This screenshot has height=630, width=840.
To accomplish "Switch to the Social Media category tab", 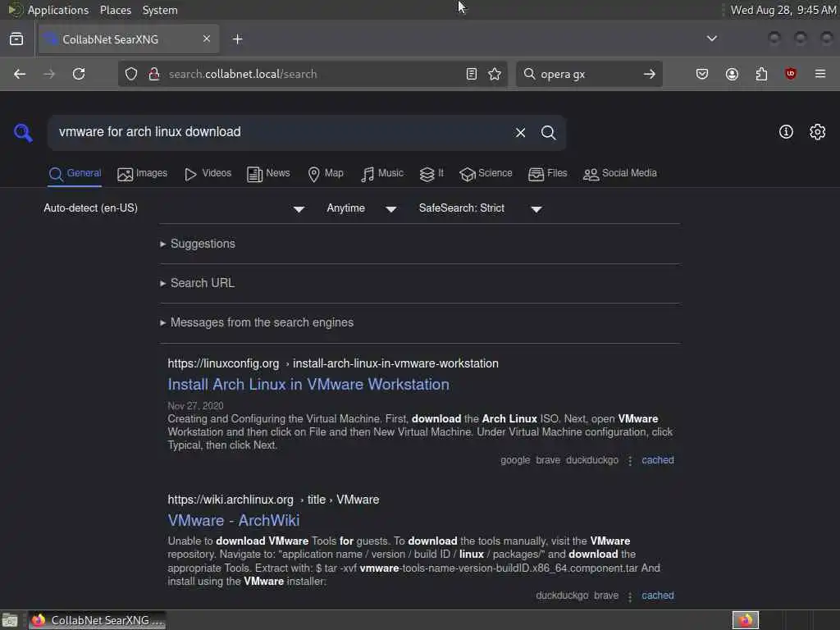I will (x=620, y=174).
